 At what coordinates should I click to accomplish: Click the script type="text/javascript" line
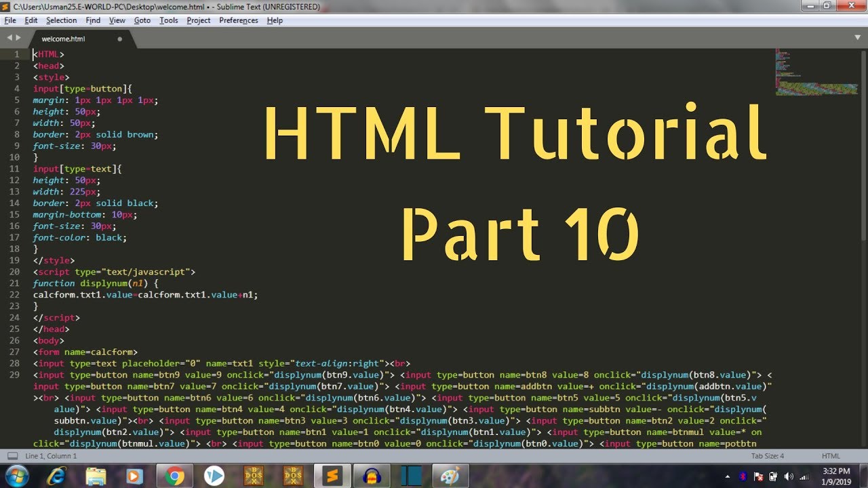tap(114, 272)
